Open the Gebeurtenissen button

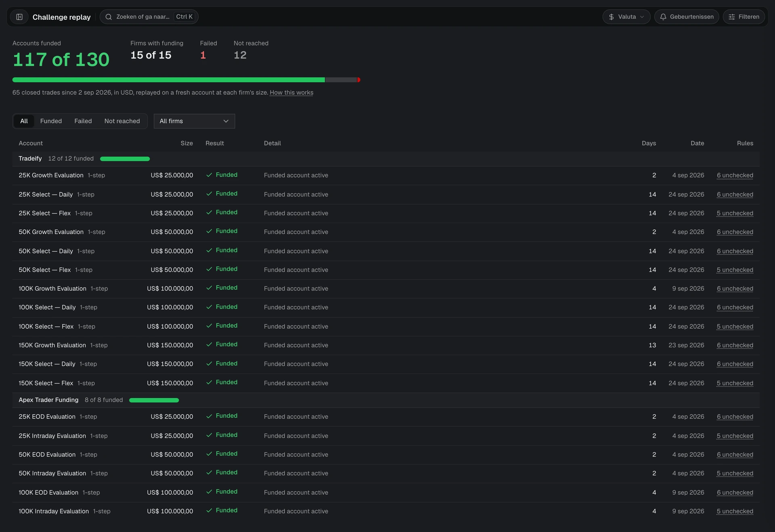686,17
